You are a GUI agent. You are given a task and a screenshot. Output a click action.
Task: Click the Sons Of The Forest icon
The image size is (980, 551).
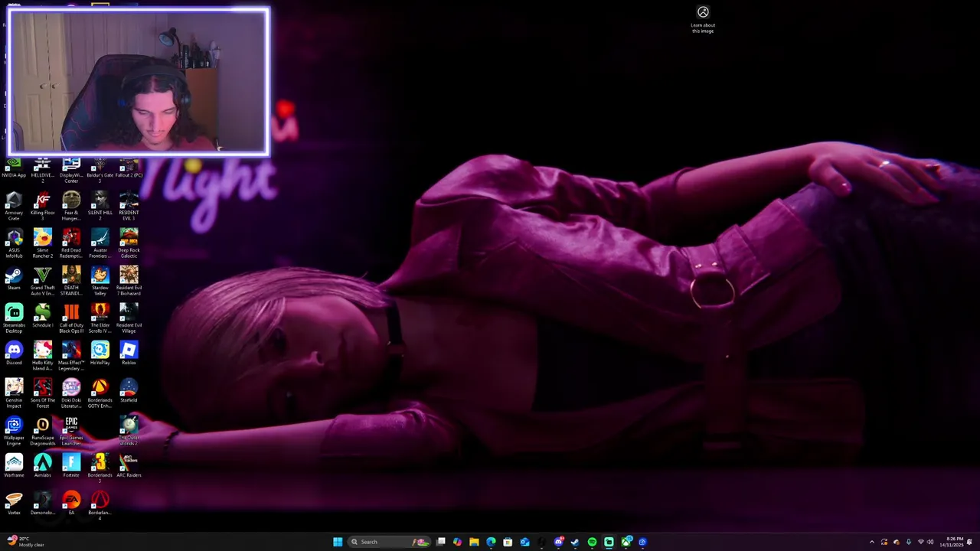43,393
